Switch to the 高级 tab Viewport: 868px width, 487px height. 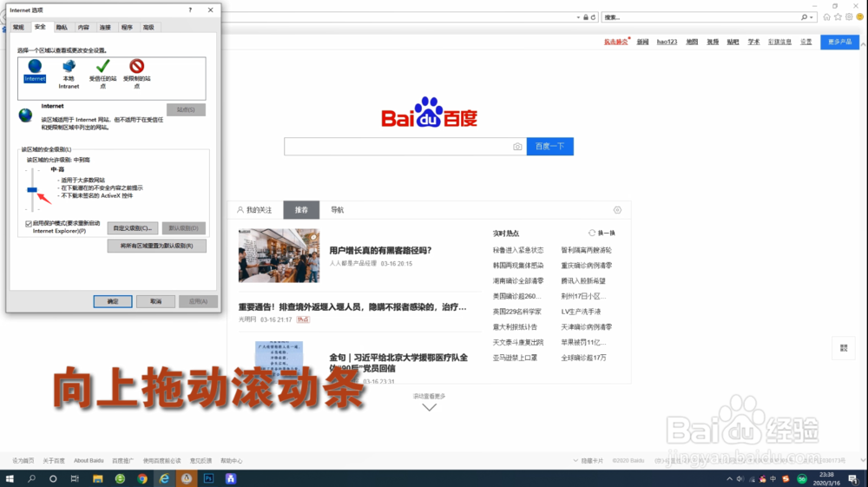tap(148, 27)
